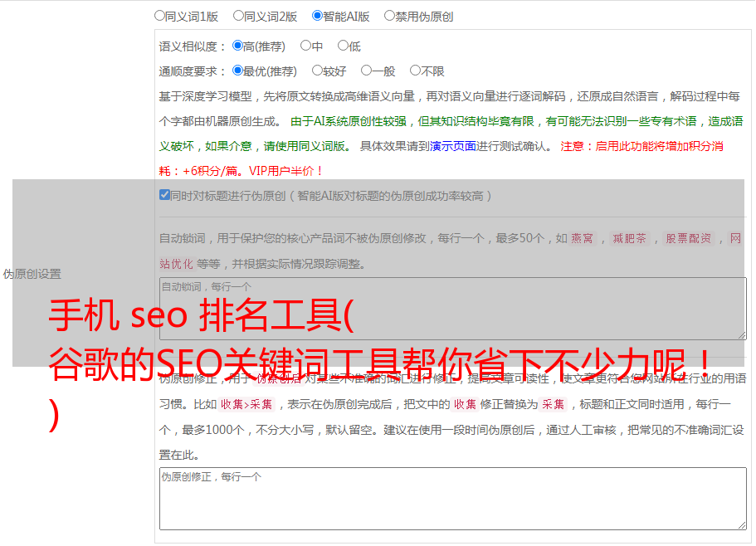
Task: Set 语义相似度 to 低
Action: pos(343,46)
